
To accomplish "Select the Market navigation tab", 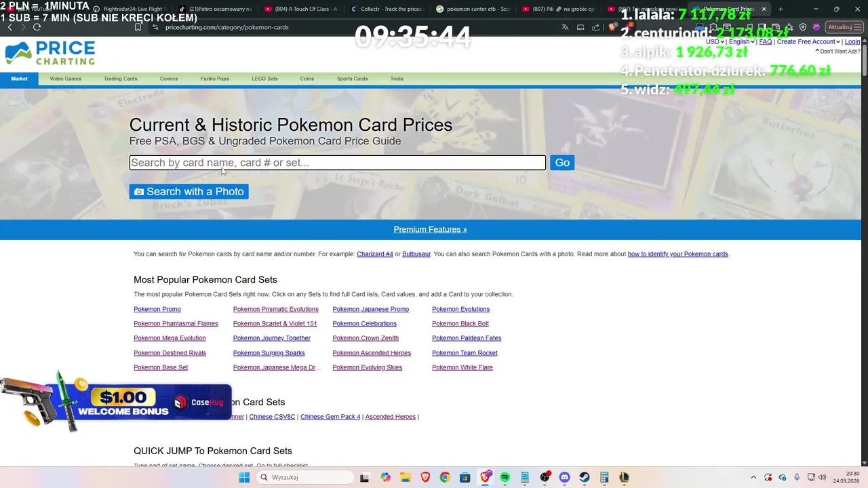I will (19, 79).
